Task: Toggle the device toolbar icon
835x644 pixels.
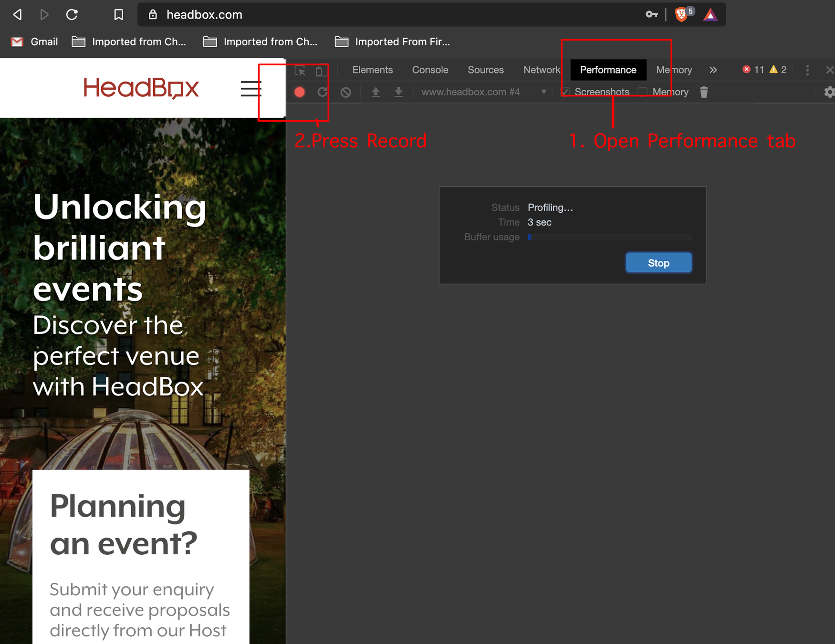Action: pyautogui.click(x=321, y=70)
